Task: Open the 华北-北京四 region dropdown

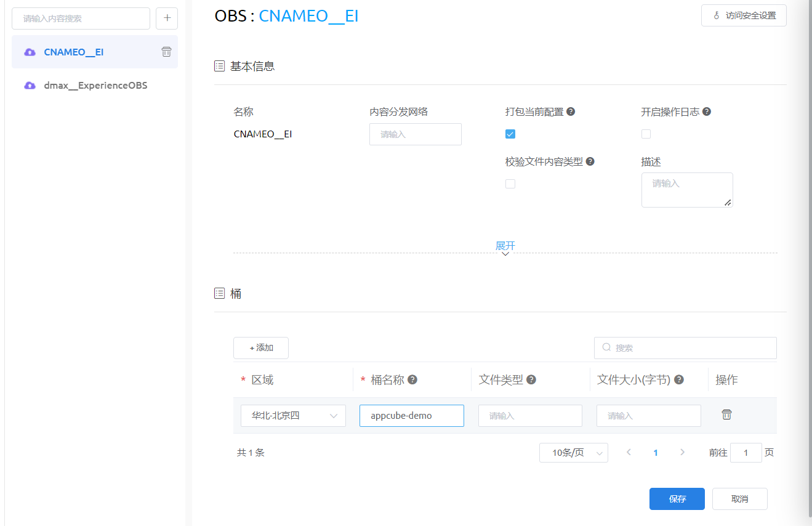Action: (293, 416)
